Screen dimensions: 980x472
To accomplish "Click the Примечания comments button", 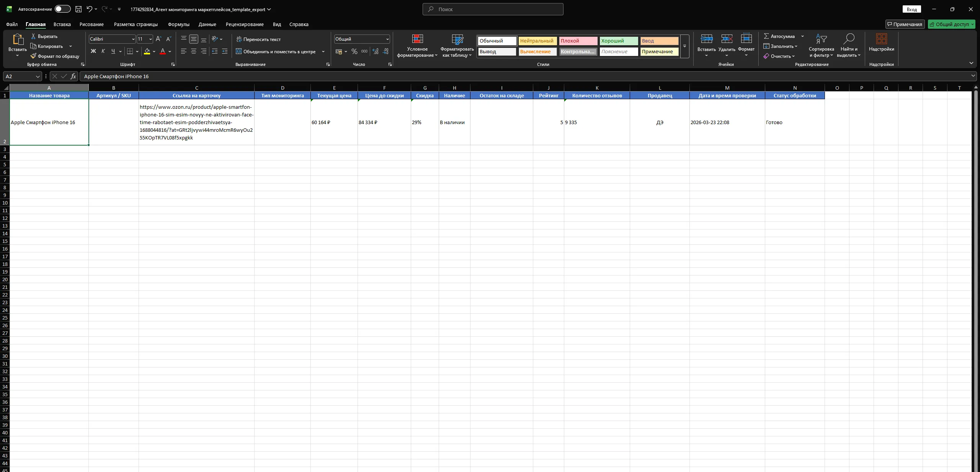I will [x=905, y=24].
